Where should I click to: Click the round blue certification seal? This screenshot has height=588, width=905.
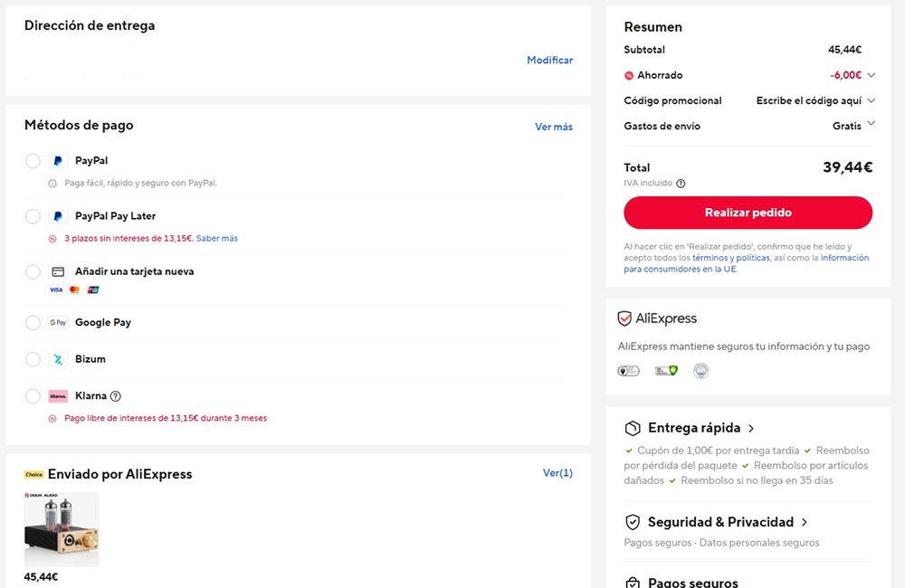700,371
